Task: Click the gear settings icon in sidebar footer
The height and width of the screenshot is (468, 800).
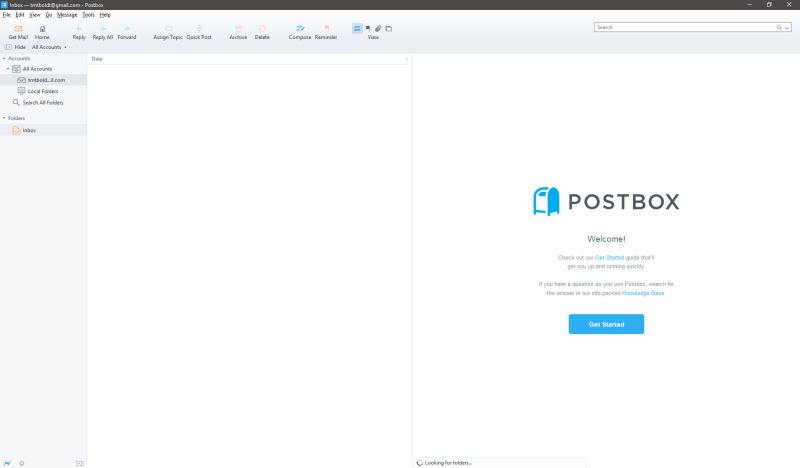Action: coord(21,463)
